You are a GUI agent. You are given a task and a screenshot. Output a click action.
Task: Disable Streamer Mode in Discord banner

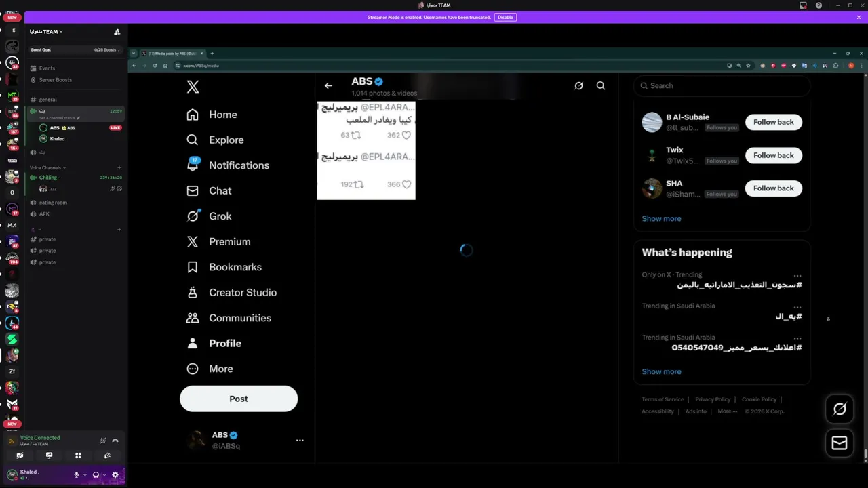pos(505,17)
